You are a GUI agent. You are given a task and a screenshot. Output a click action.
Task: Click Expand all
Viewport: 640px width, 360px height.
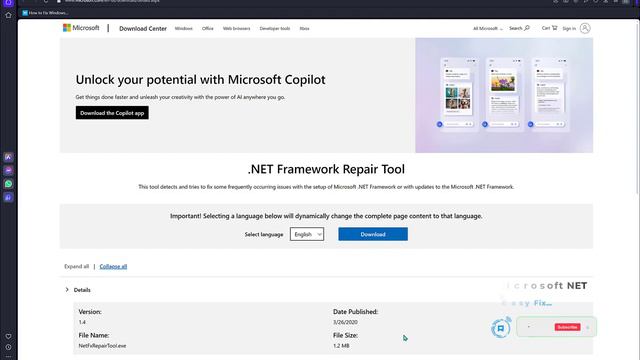(x=76, y=266)
